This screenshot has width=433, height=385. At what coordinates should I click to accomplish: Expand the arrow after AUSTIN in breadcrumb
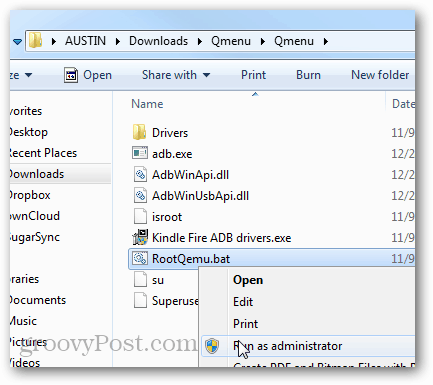[x=118, y=41]
